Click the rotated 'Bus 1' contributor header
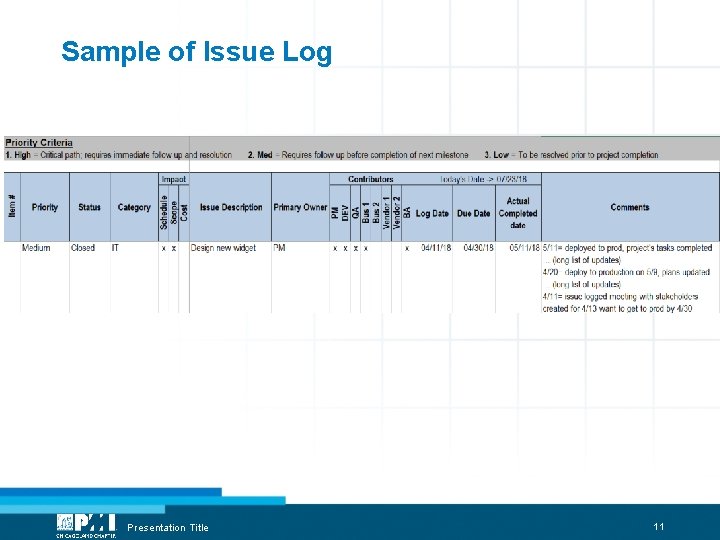This screenshot has width=720, height=540. pyautogui.click(x=366, y=213)
